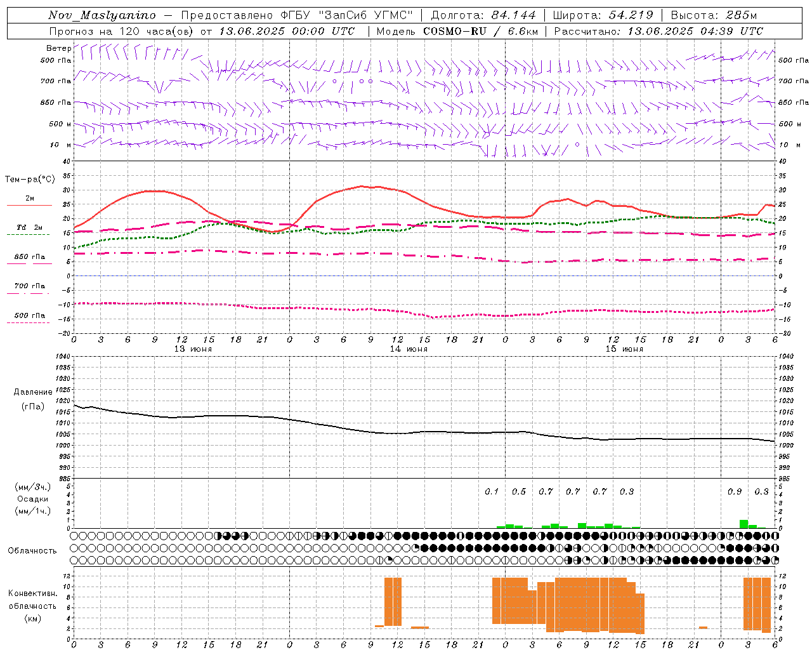812x650 pixels.
Task: Click the (мм/3ч.) precipitation unit label
Action: pos(33,487)
